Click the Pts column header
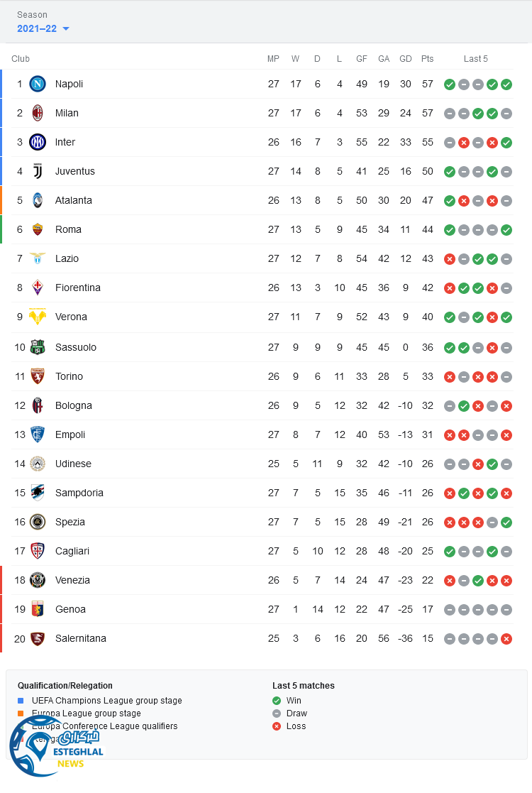Image resolution: width=532 pixels, height=793 pixels. [x=427, y=59]
